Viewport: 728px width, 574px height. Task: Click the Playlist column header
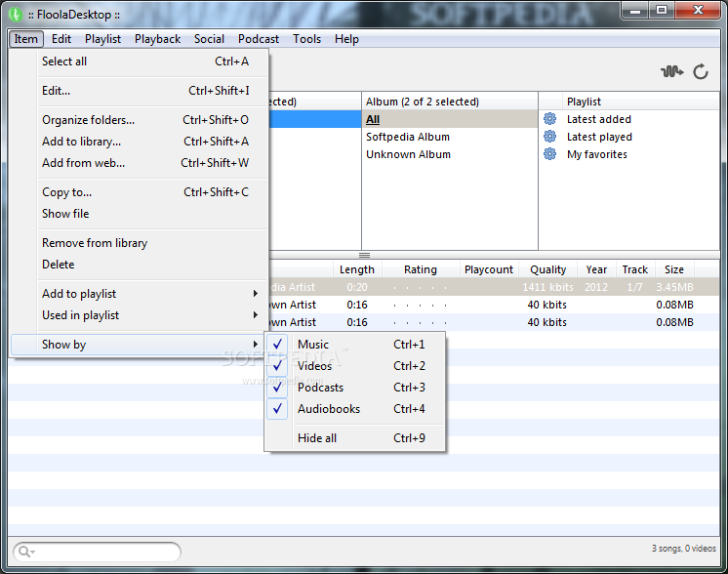click(x=641, y=102)
